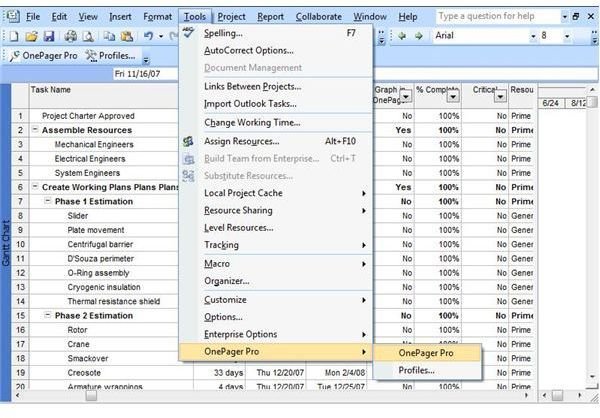Click the Microsoft Project document icon in menu bar
Screen dimensions: 600x418
pos(13,16)
